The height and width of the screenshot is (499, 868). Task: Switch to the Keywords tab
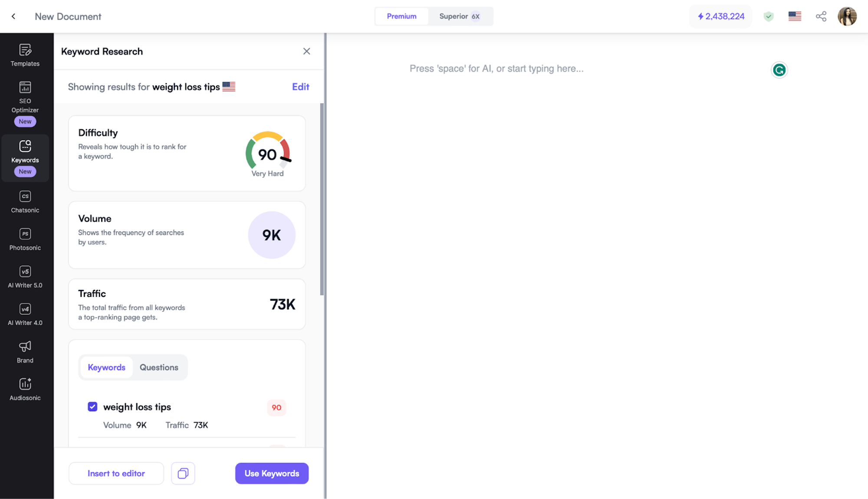click(107, 367)
